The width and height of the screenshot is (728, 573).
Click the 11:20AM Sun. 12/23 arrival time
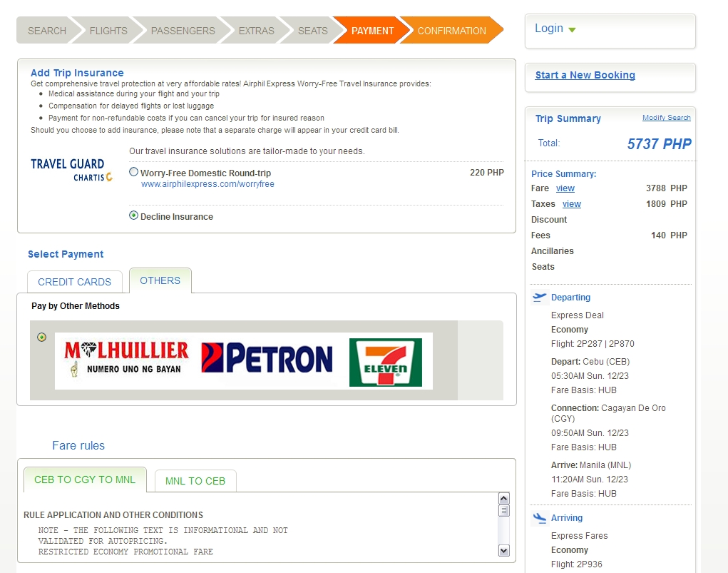tap(590, 480)
